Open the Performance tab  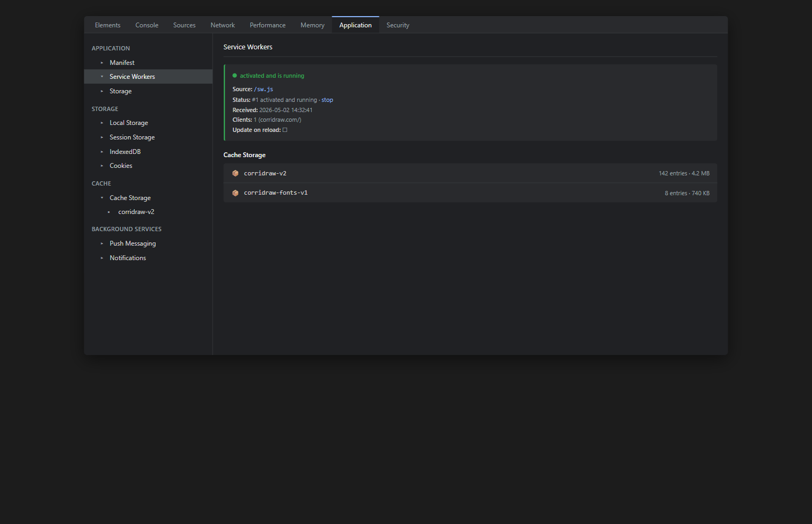[267, 25]
